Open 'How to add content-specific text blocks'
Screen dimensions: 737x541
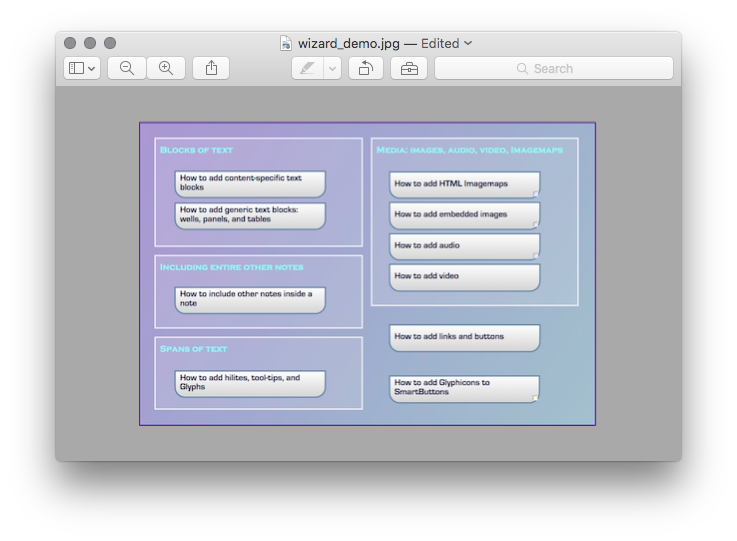pyautogui.click(x=250, y=183)
